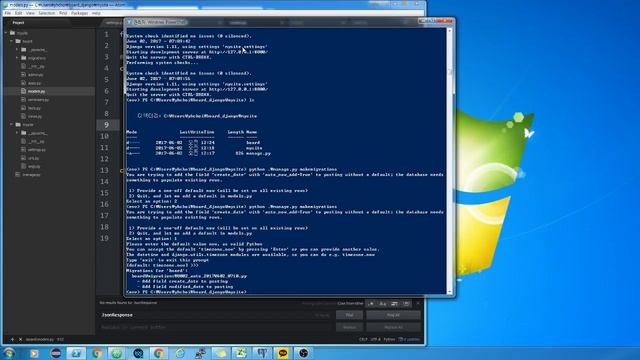Click the Python grammar selector

(389, 339)
